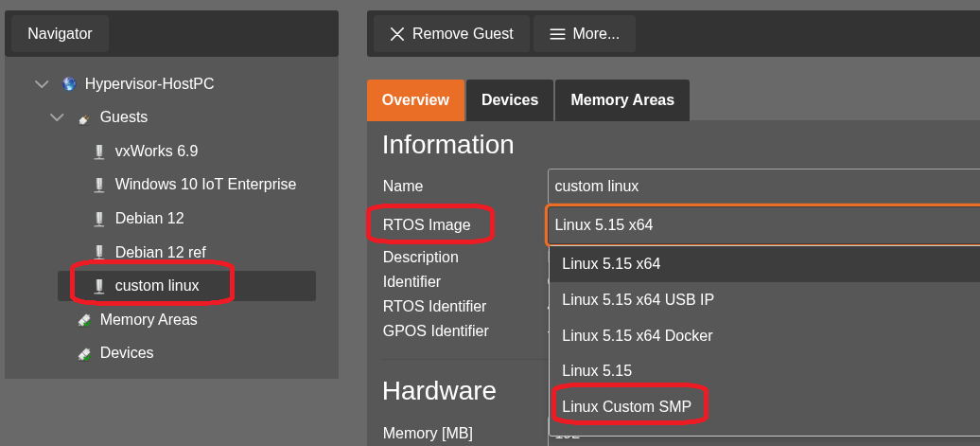Viewport: 980px width, 446px height.
Task: Select the Guests tree node label
Action: point(124,117)
